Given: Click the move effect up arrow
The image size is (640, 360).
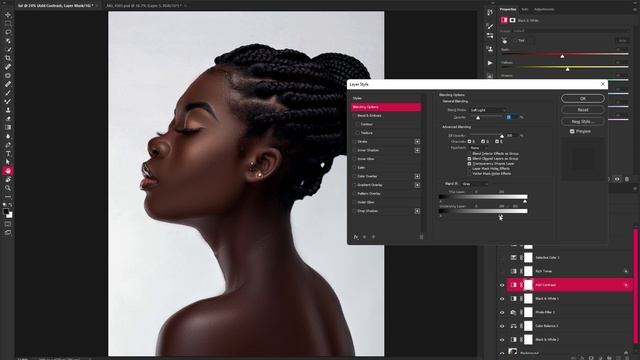Looking at the screenshot, I should point(364,237).
